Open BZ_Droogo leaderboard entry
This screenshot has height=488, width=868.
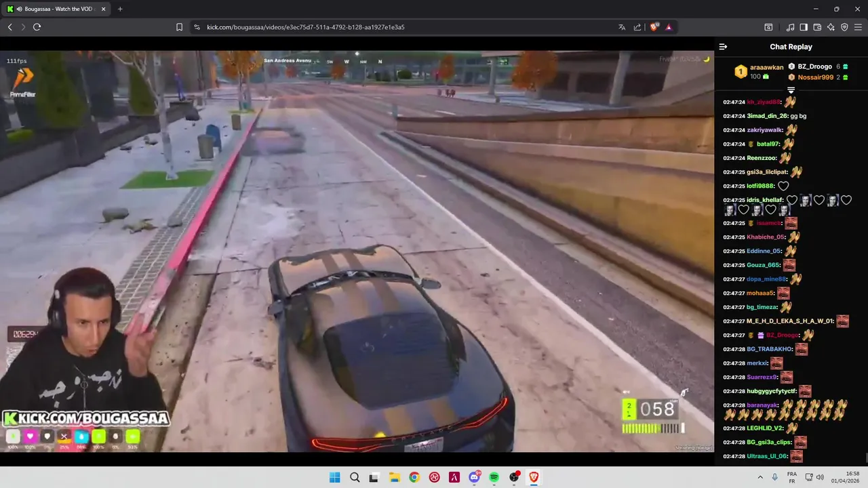click(814, 66)
